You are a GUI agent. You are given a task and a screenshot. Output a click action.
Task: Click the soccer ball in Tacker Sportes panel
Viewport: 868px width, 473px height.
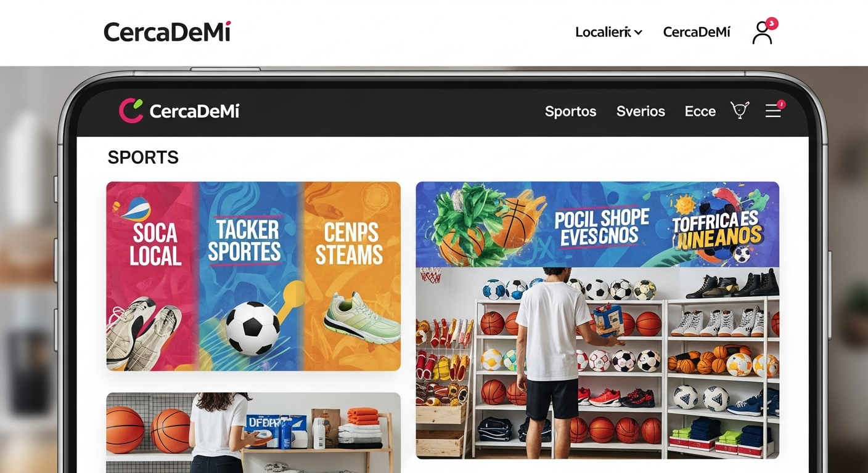pyautogui.click(x=252, y=328)
